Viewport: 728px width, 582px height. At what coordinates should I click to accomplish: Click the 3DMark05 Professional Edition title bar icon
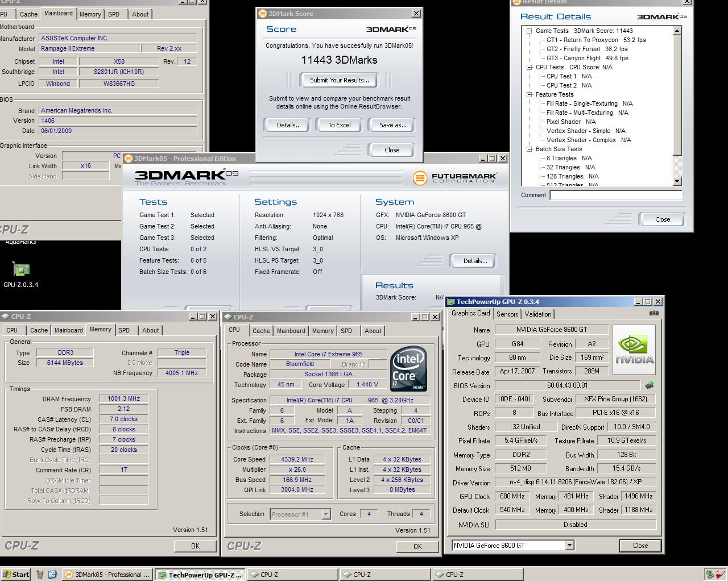pos(128,159)
